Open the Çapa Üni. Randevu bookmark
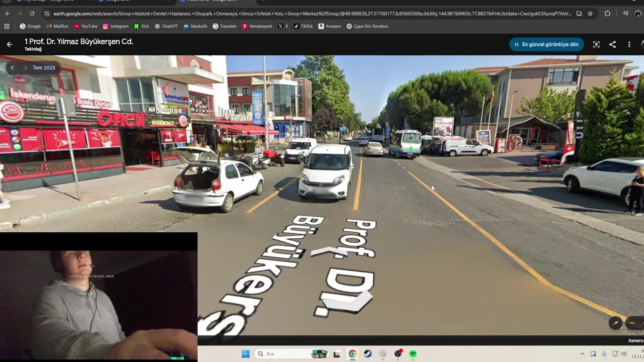Screen dimensions: 644x362 tap(367, 26)
